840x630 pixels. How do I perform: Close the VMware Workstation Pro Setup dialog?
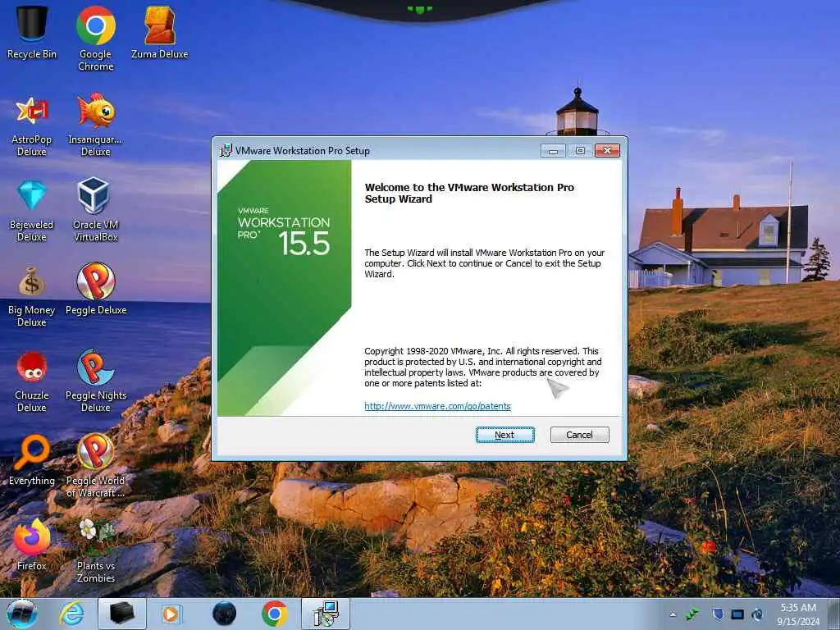607,151
